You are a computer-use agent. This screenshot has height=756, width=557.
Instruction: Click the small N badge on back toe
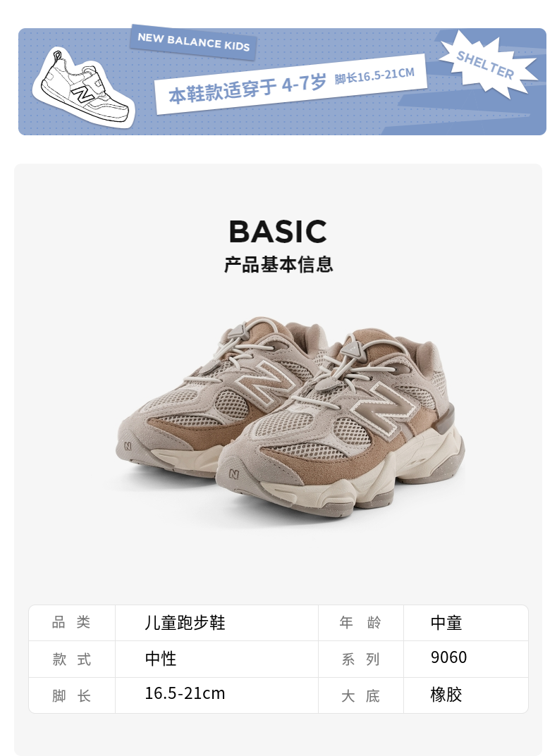[x=128, y=447]
